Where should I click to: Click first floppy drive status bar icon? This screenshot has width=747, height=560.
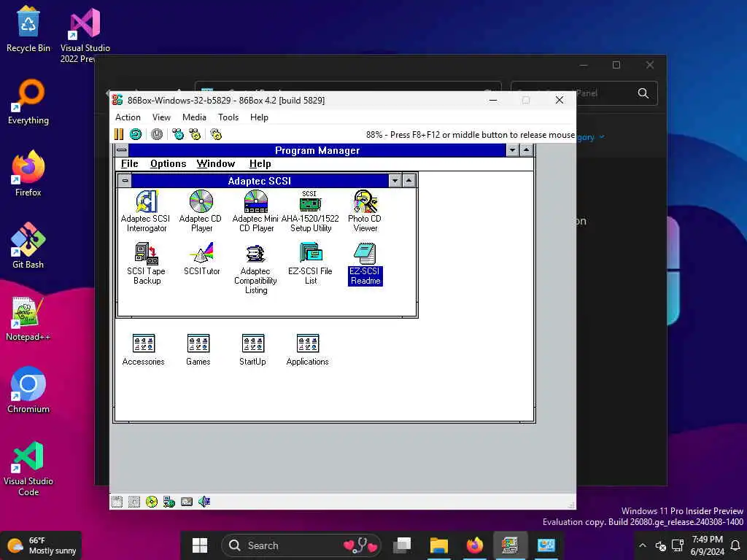click(x=117, y=502)
